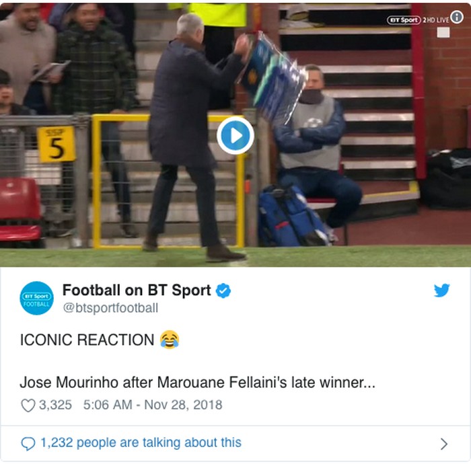Open the BT Sport Football profile avatar
Viewport: 471px width, 476px height.
point(37,298)
